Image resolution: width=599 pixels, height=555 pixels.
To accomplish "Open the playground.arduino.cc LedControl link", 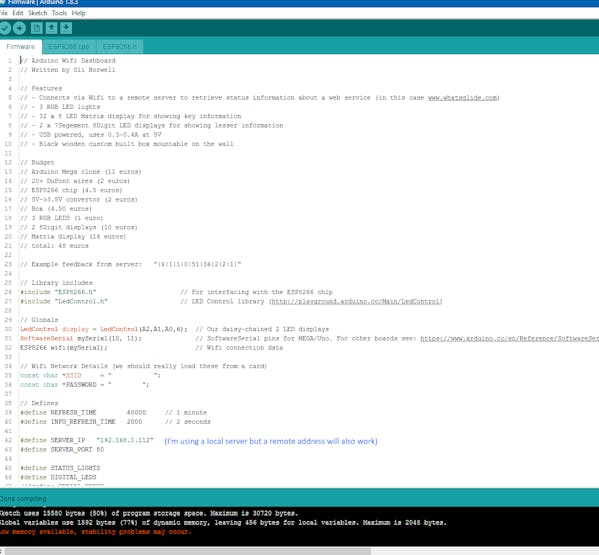I will pos(356,301).
